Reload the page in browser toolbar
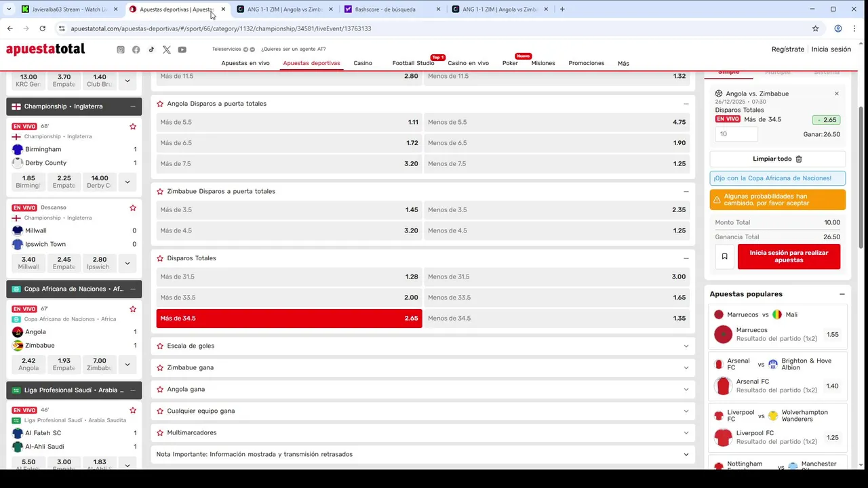The width and height of the screenshot is (868, 488). (42, 28)
